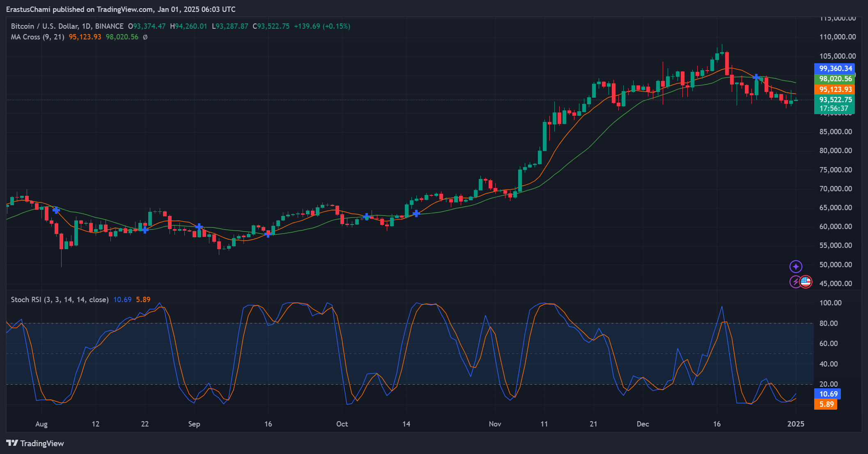Click the 21 date label before Dec
868x454 pixels.
[x=593, y=424]
